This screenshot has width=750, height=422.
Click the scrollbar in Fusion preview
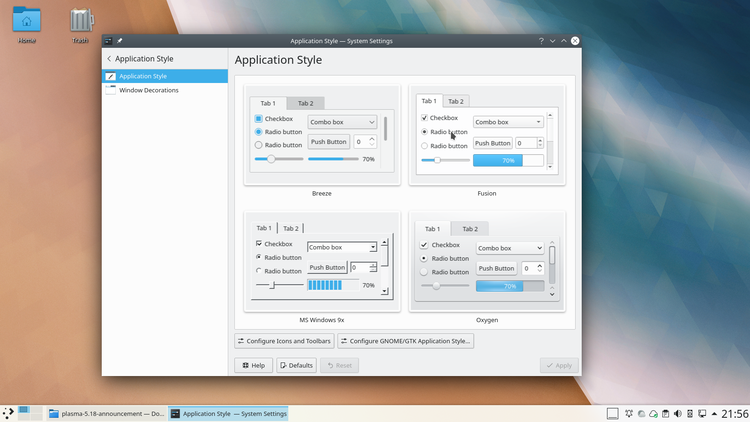550,141
